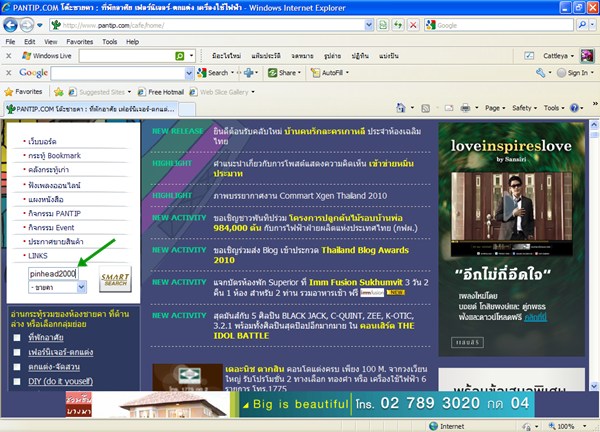
Task: Click the zoom 100% magnifier in status bar
Action: [552, 426]
